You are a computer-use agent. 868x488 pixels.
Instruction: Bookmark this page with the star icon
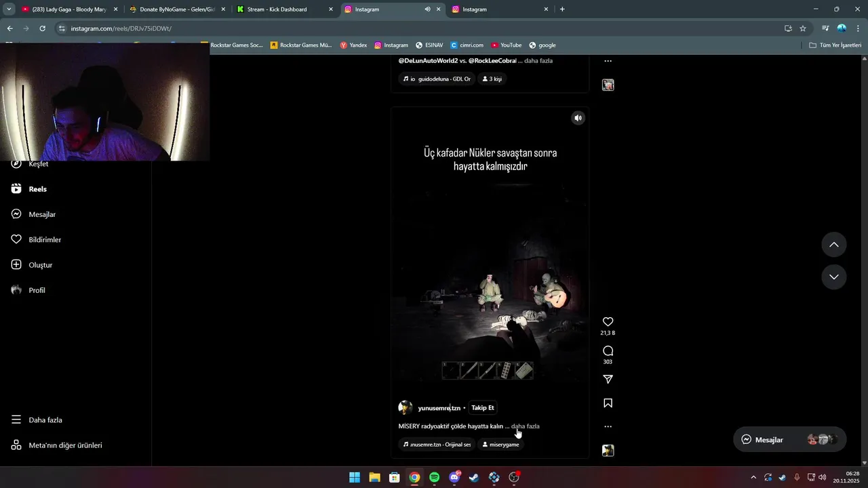[x=803, y=28]
